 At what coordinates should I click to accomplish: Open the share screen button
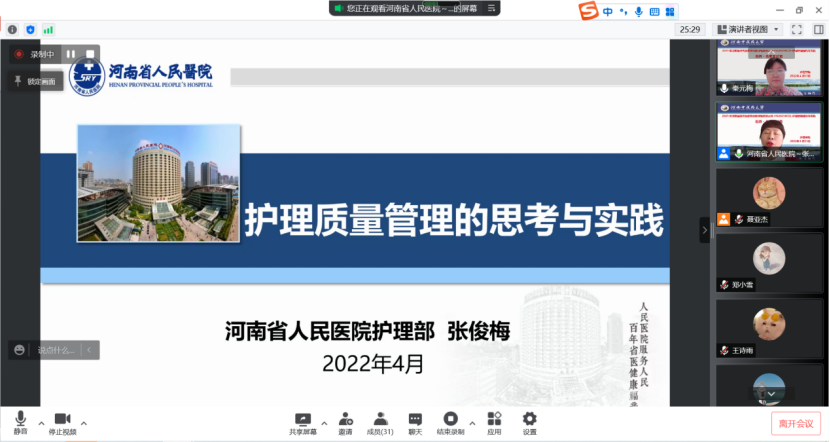[x=302, y=422]
